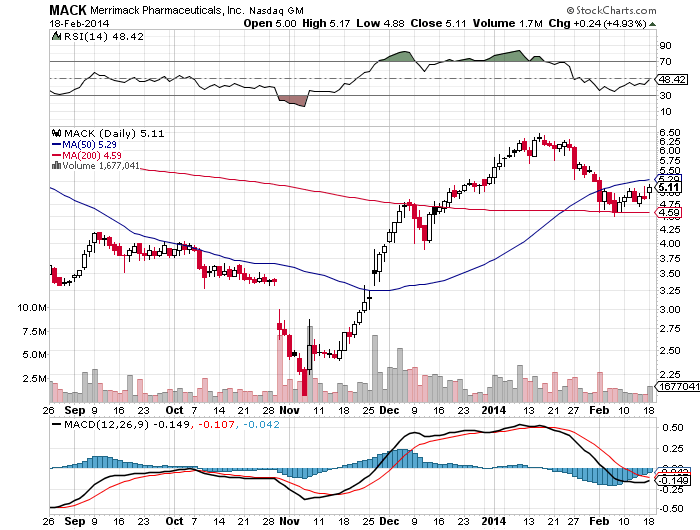Viewport: 700px width, 530px height.
Task: Click the 1677041 volume tag on the right axis
Action: 678,386
